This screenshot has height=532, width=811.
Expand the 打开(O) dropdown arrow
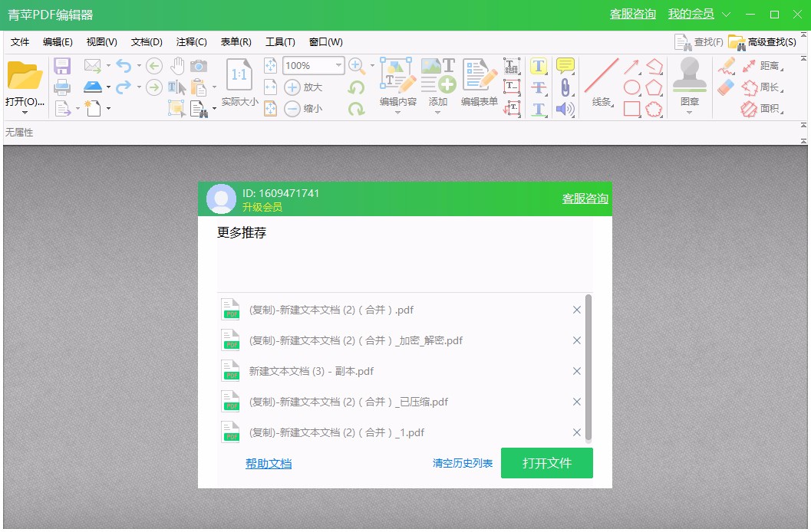tap(25, 111)
